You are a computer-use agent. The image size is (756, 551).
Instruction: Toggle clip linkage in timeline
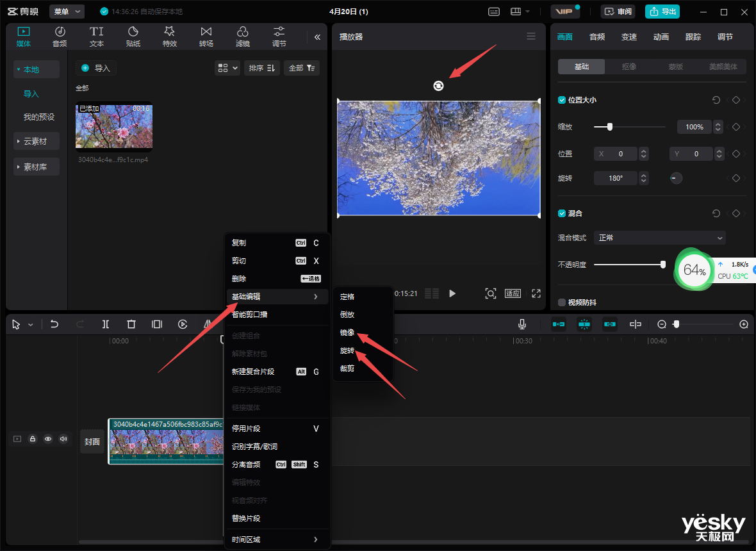click(x=609, y=324)
